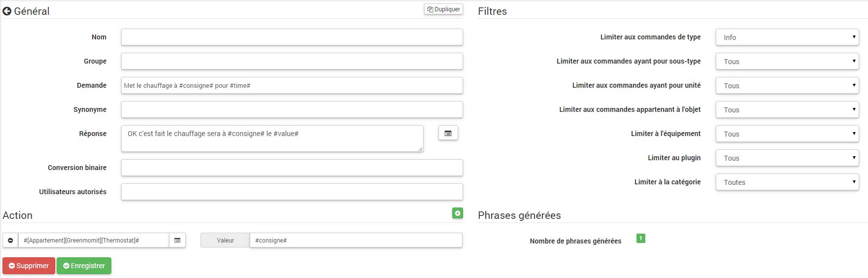Click the command picker icon beside Réponse

tap(448, 133)
